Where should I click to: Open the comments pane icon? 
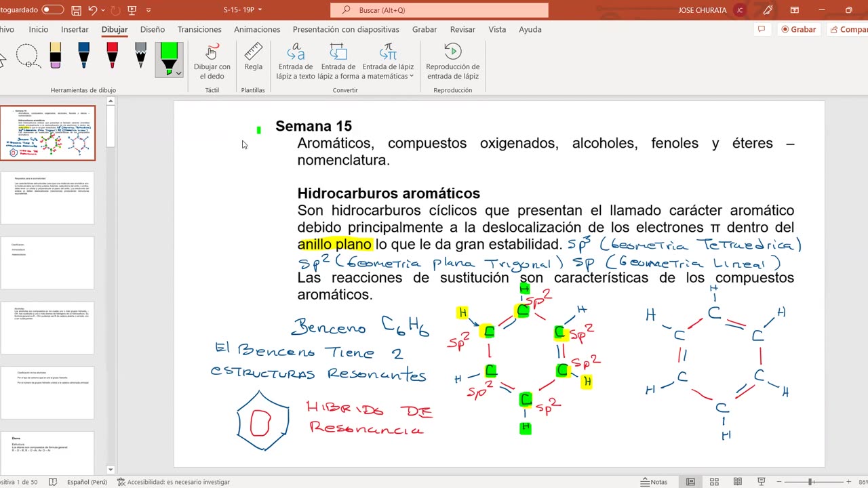(762, 30)
